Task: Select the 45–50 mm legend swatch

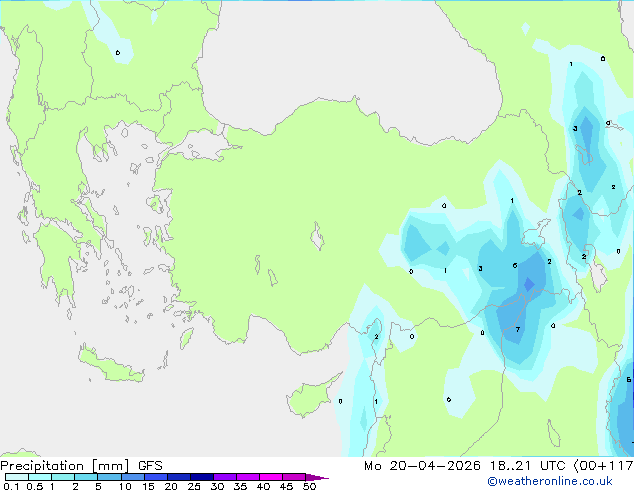Action: click(294, 477)
